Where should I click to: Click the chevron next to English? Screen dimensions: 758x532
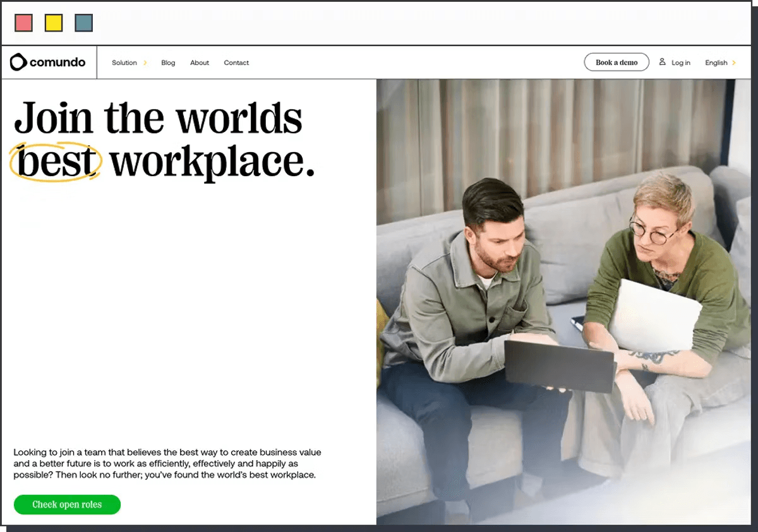pyautogui.click(x=734, y=62)
